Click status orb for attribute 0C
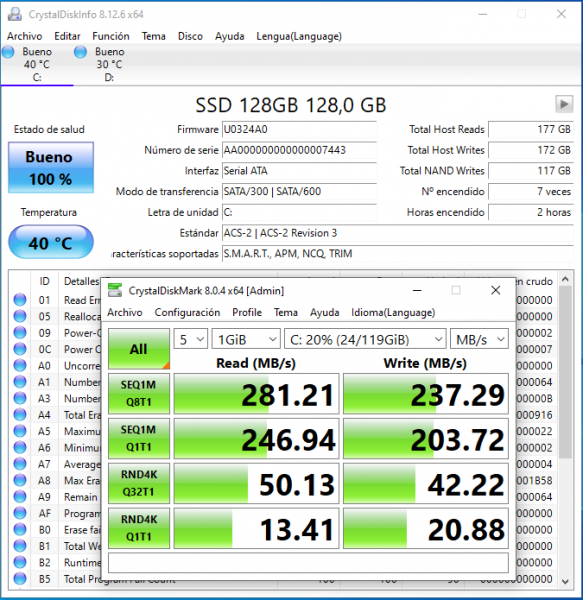Viewport: 583px width, 600px height. (x=20, y=349)
